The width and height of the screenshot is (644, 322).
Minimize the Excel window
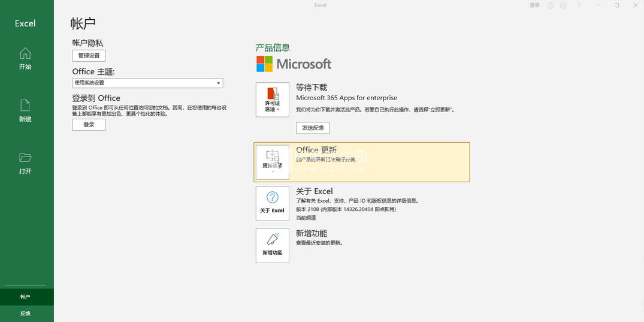coord(598,5)
